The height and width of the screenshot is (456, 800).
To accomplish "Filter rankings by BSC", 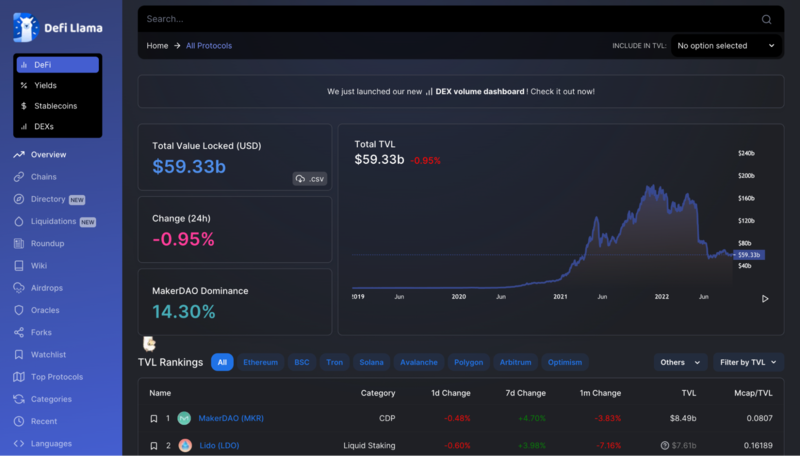I will coord(302,362).
